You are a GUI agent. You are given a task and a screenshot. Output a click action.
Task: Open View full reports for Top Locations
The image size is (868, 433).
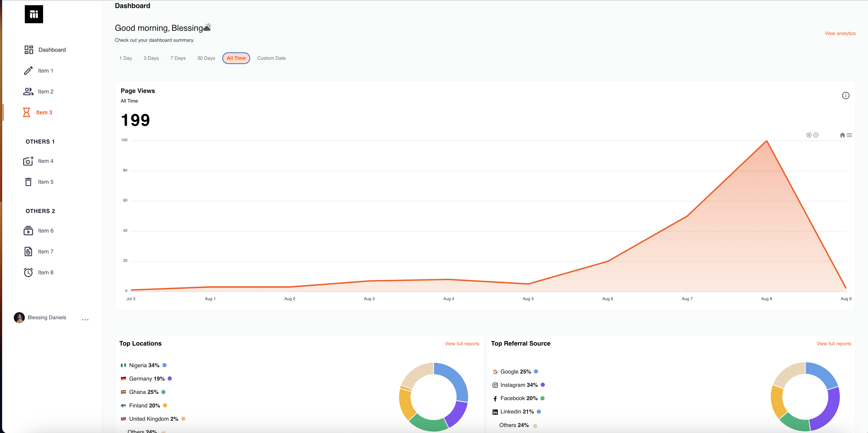click(462, 344)
